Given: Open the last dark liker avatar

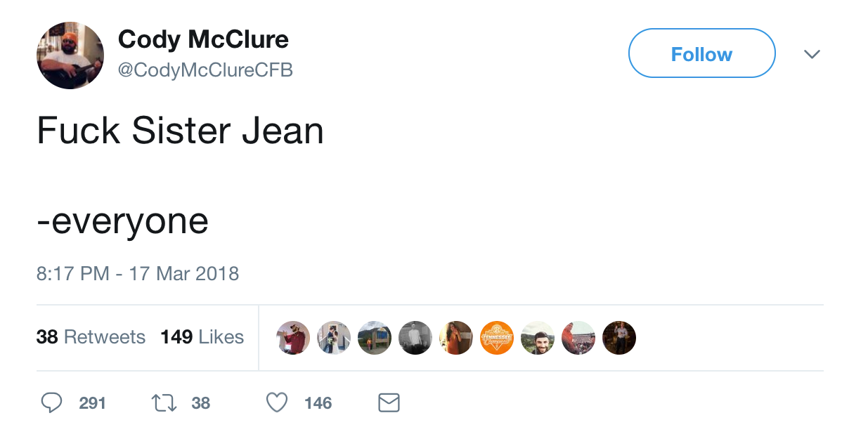Looking at the screenshot, I should [619, 338].
